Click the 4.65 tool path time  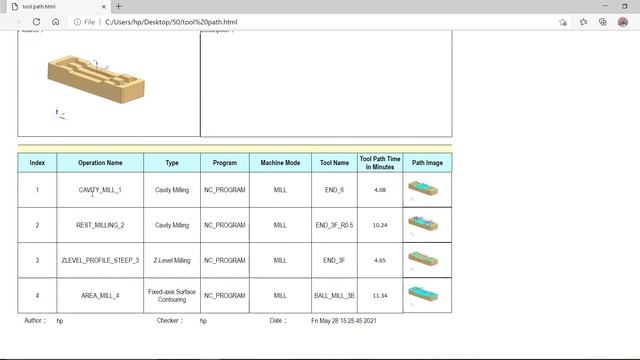(380, 260)
